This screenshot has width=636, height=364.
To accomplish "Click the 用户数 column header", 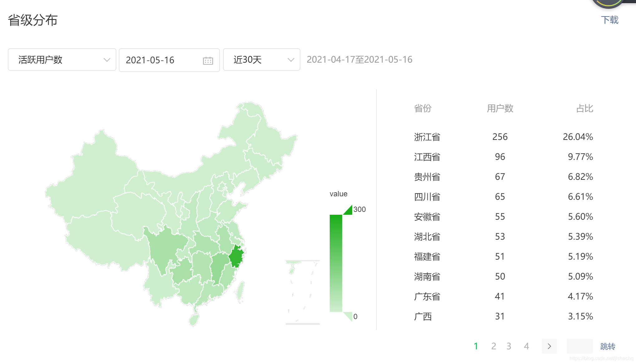I will click(500, 108).
